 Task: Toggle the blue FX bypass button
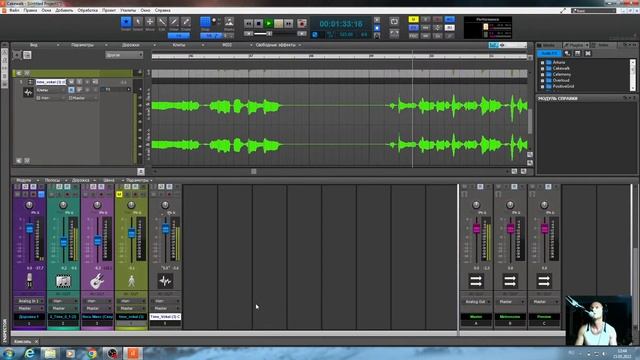point(413,28)
